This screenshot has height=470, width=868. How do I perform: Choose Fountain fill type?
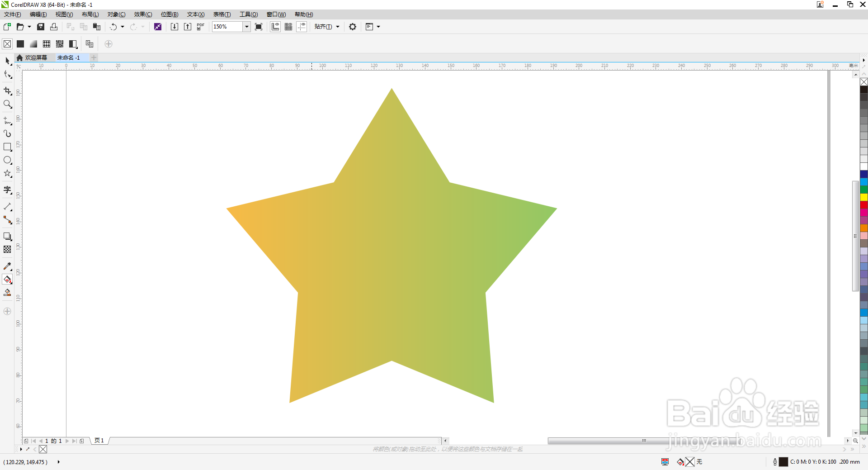coord(33,44)
